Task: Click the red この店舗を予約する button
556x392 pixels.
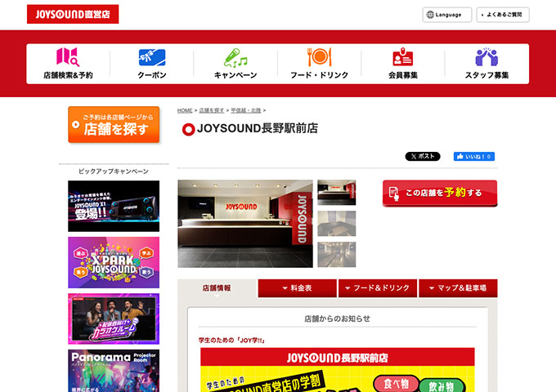Action: coord(440,193)
